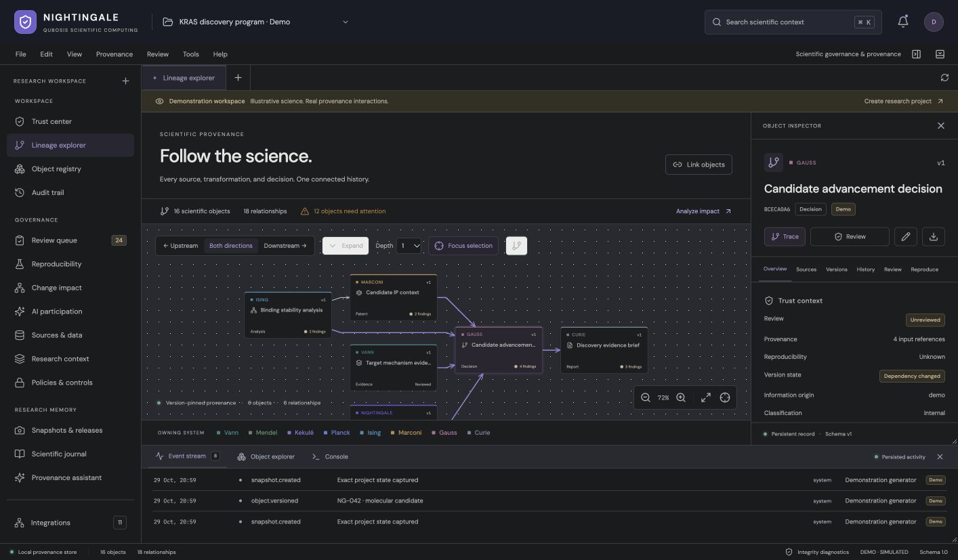Open the Analyze impact link
958x560 pixels.
click(703, 211)
